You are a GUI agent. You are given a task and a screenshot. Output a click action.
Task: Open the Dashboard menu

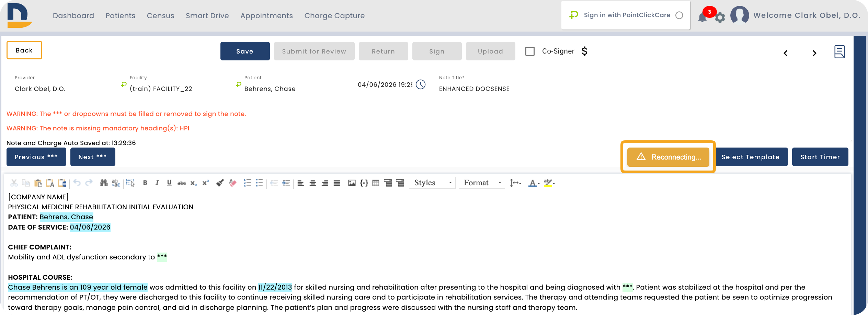(x=73, y=15)
